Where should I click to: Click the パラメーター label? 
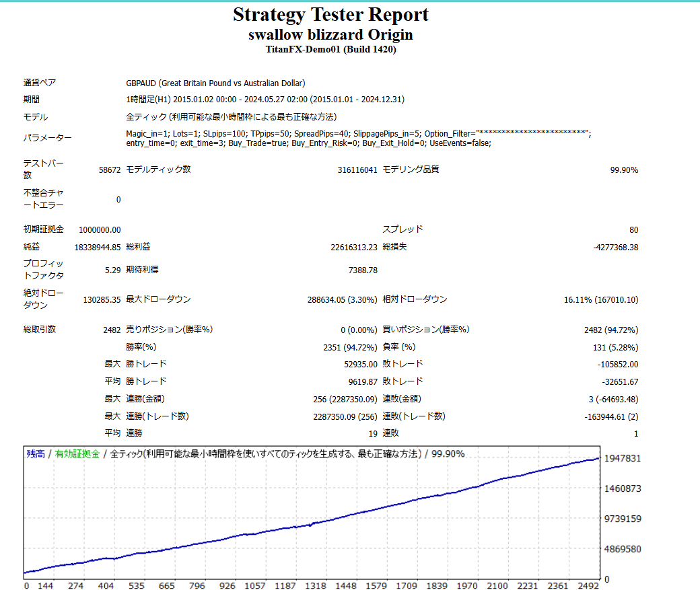pyautogui.click(x=47, y=138)
